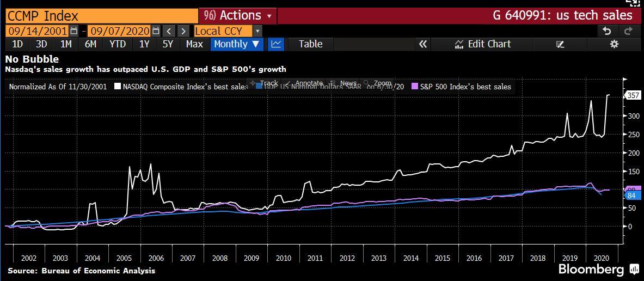The height and width of the screenshot is (281, 644).
Task: Click the 2014 x-axis year label
Action: [410, 258]
